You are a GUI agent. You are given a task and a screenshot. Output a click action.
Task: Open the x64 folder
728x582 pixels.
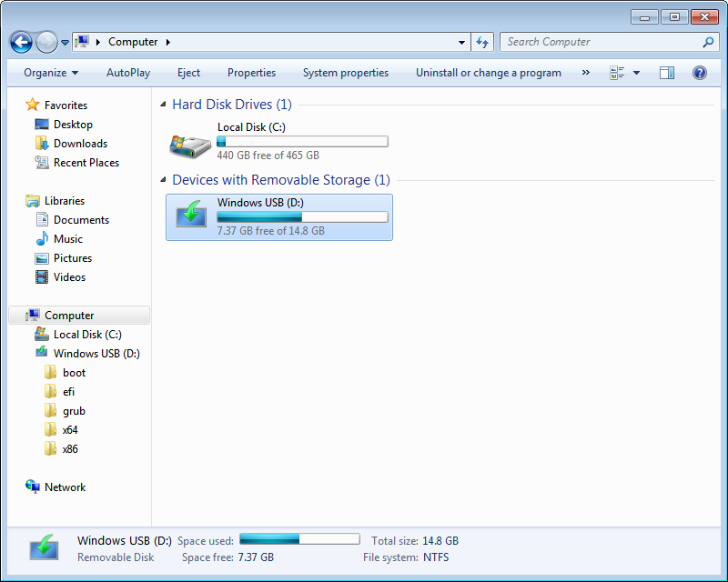70,430
